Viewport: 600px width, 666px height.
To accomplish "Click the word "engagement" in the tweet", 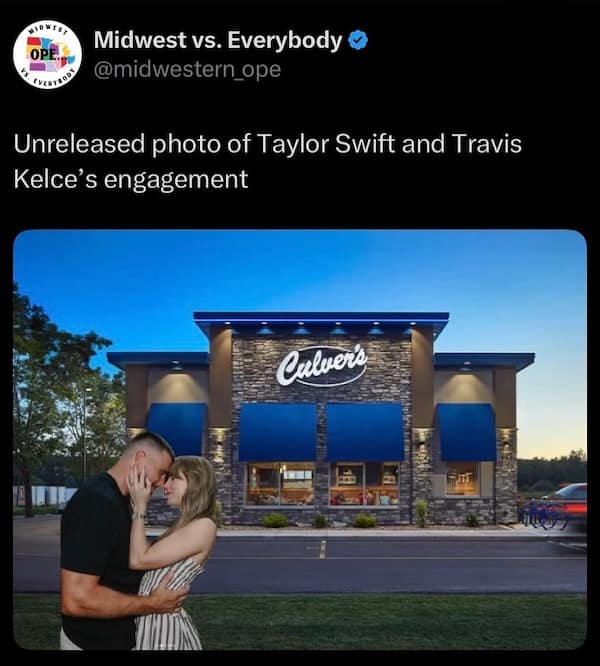I will (x=176, y=179).
